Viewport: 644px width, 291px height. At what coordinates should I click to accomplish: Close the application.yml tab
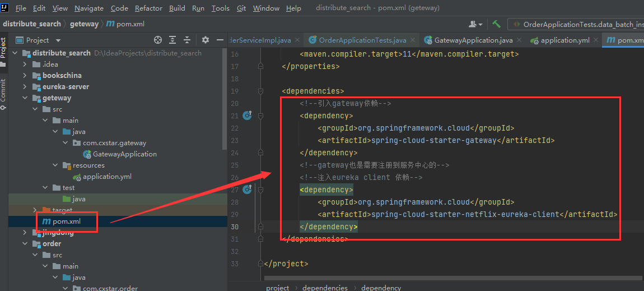click(x=596, y=40)
